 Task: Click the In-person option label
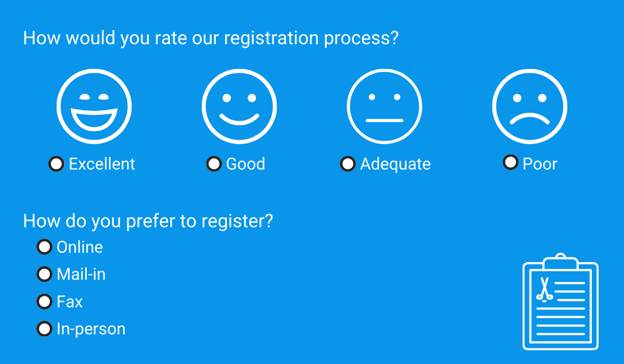click(x=91, y=329)
